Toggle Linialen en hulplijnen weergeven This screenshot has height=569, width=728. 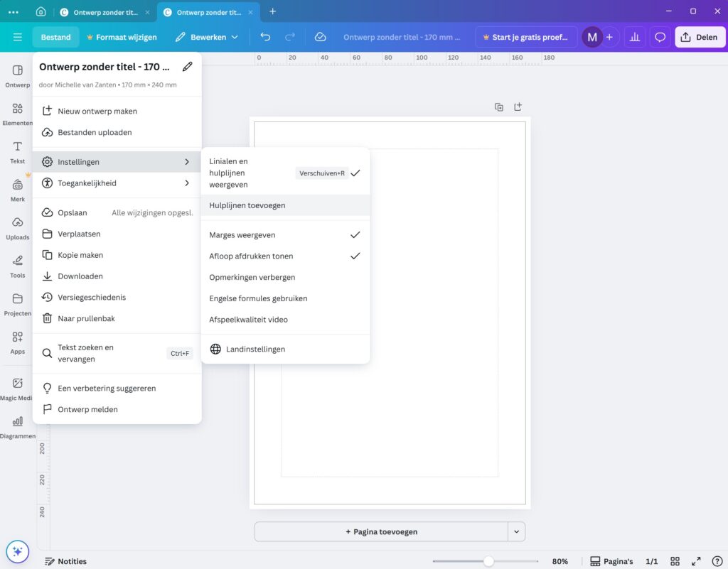[284, 173]
